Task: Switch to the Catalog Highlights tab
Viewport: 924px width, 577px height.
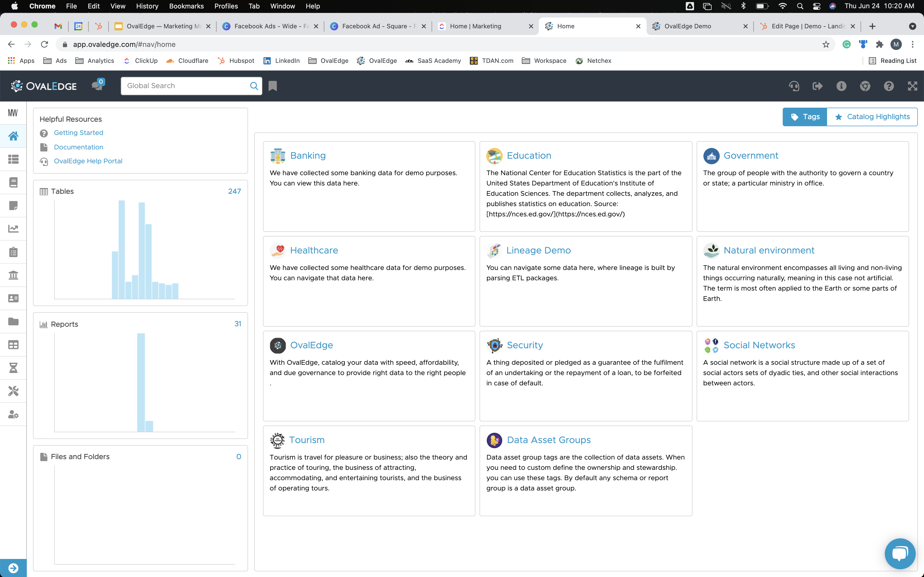Action: (x=872, y=117)
